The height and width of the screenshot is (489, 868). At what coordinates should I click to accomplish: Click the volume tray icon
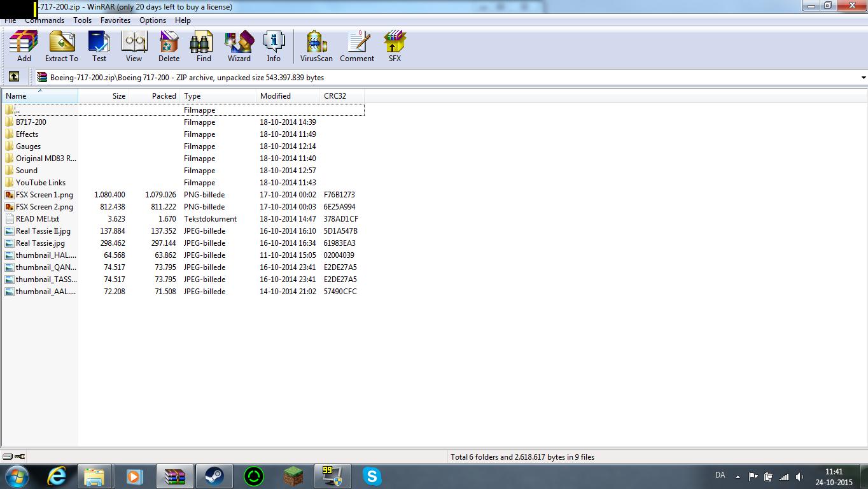click(799, 476)
